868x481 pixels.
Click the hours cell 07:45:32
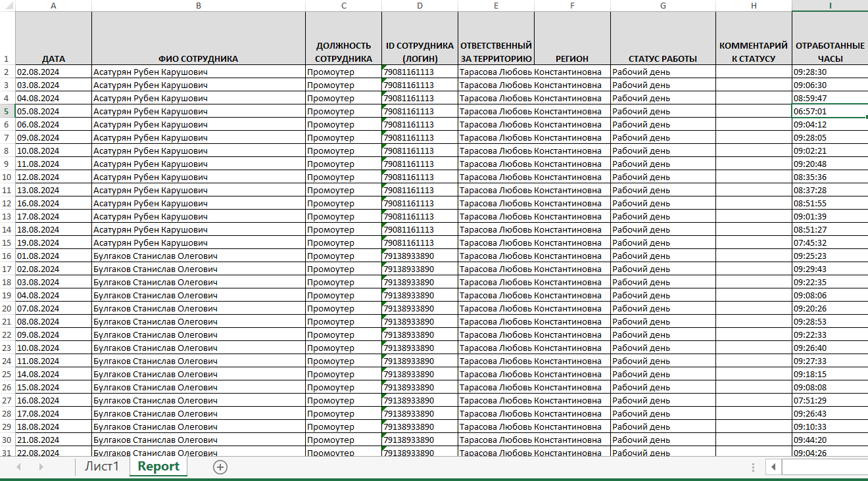tap(830, 242)
